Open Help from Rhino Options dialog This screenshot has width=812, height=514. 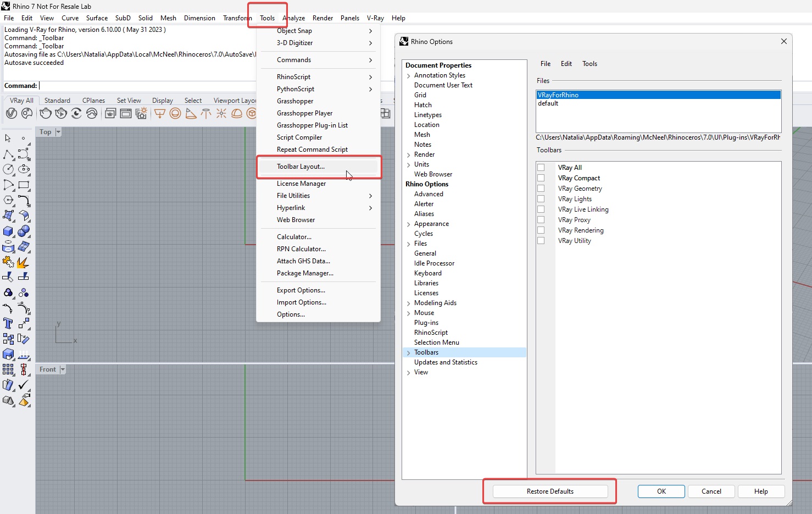[761, 491]
